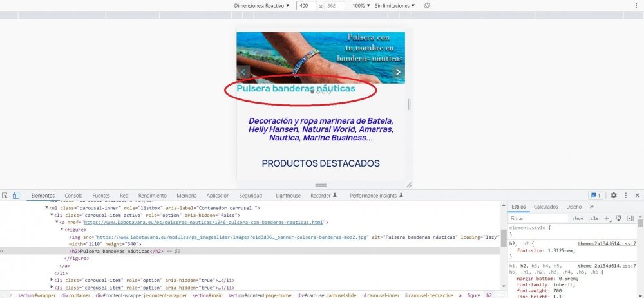This screenshot has width=644, height=298.
Task: Go to next carousel slide arrow
Action: point(398,72)
